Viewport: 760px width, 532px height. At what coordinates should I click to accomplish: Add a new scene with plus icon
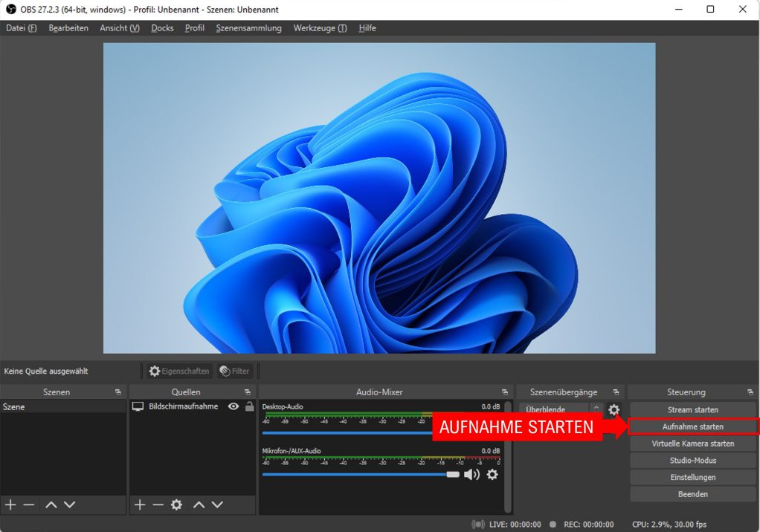coord(10,505)
